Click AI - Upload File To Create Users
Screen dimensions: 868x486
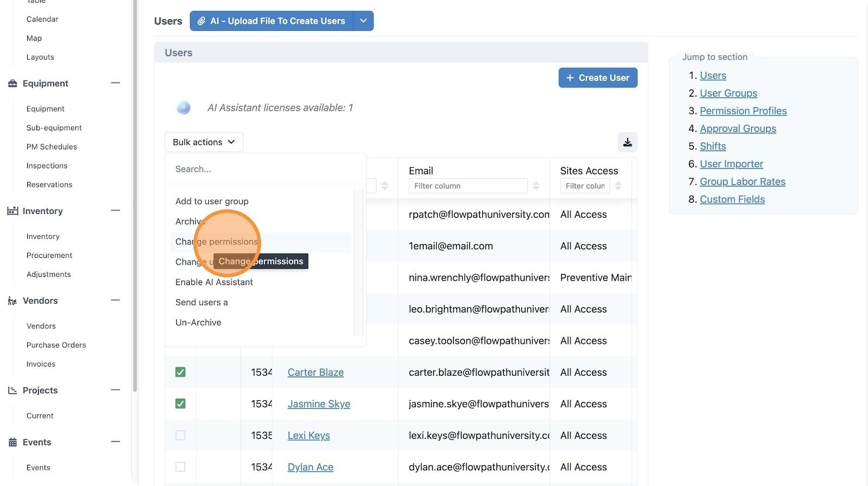pos(271,21)
